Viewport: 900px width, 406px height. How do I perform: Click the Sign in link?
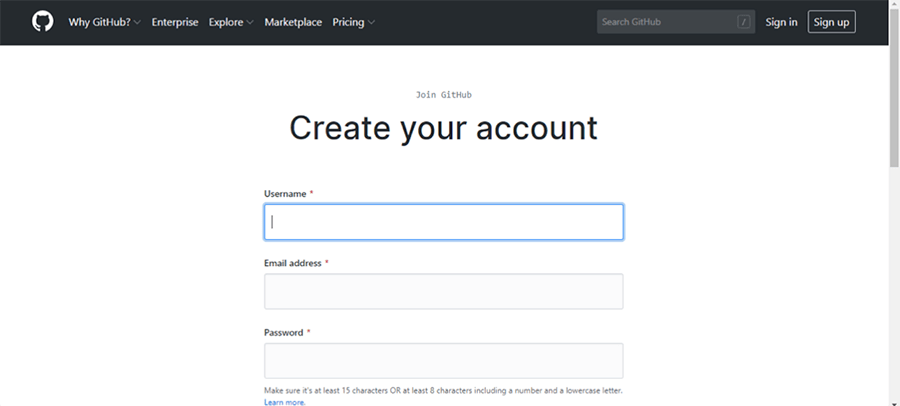point(781,22)
